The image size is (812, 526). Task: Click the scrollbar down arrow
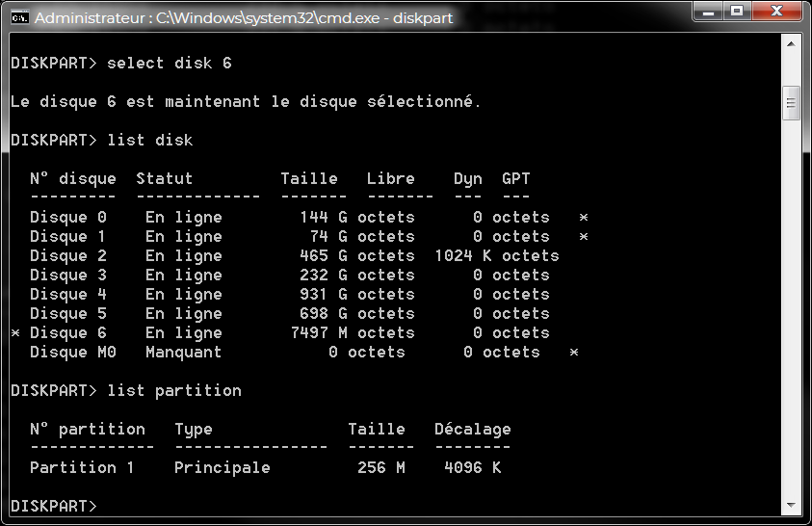[792, 506]
